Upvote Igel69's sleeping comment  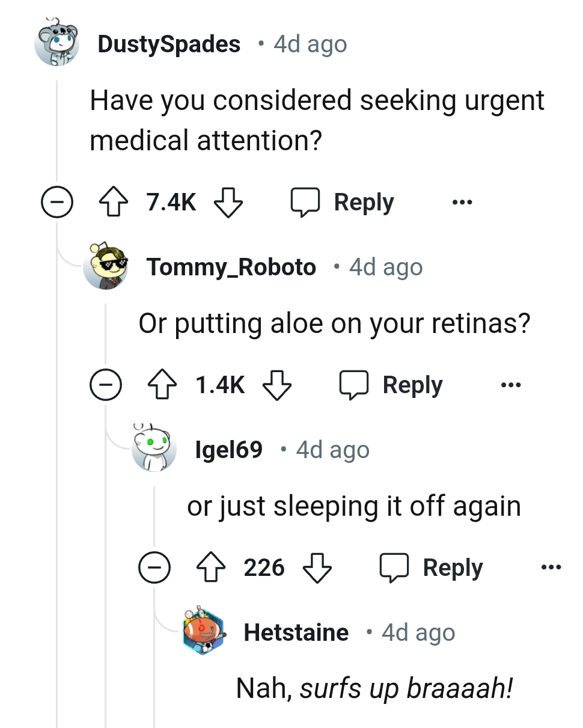click(209, 566)
